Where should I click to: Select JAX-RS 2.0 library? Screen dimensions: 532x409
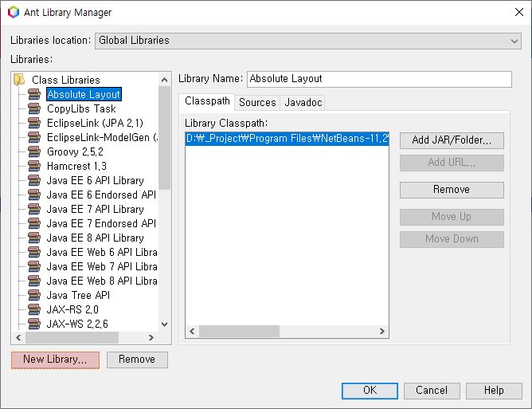[72, 310]
